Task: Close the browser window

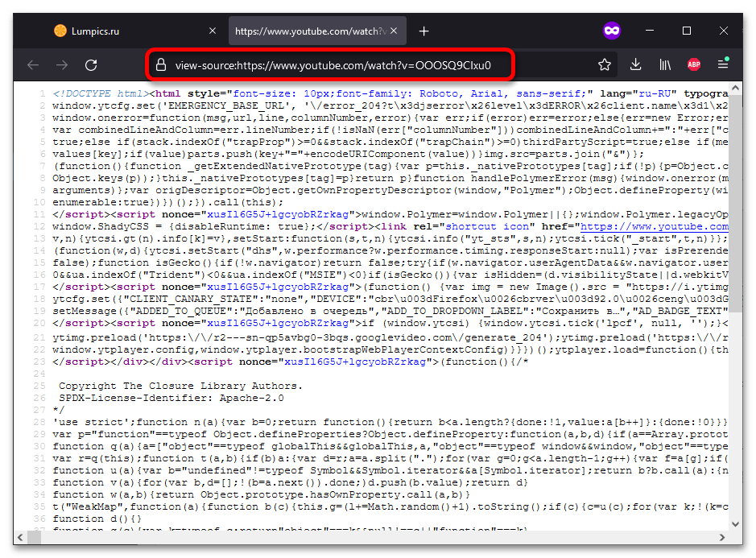Action: [724, 31]
